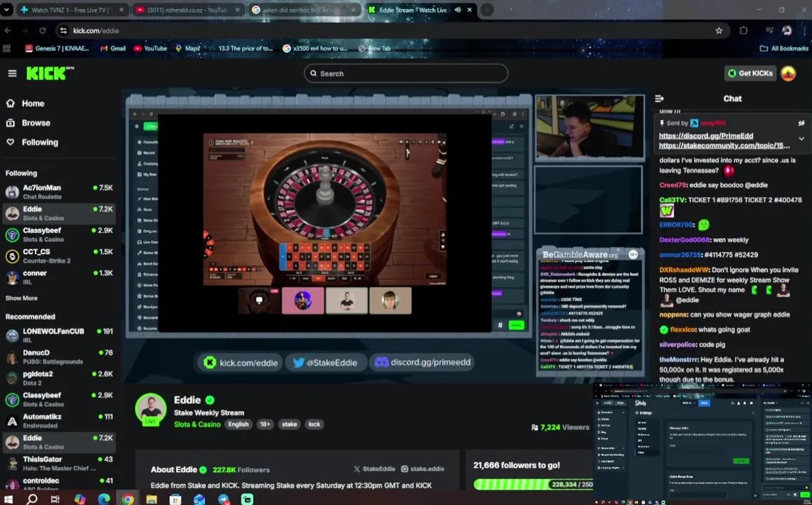The image size is (812, 505).
Task: Open the Maps bookmark
Action: click(x=187, y=48)
